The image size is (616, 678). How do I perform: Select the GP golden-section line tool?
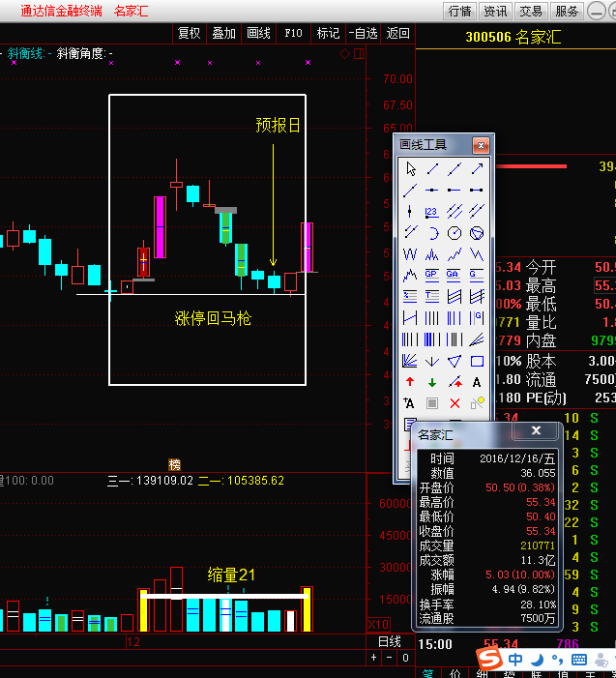click(x=432, y=276)
